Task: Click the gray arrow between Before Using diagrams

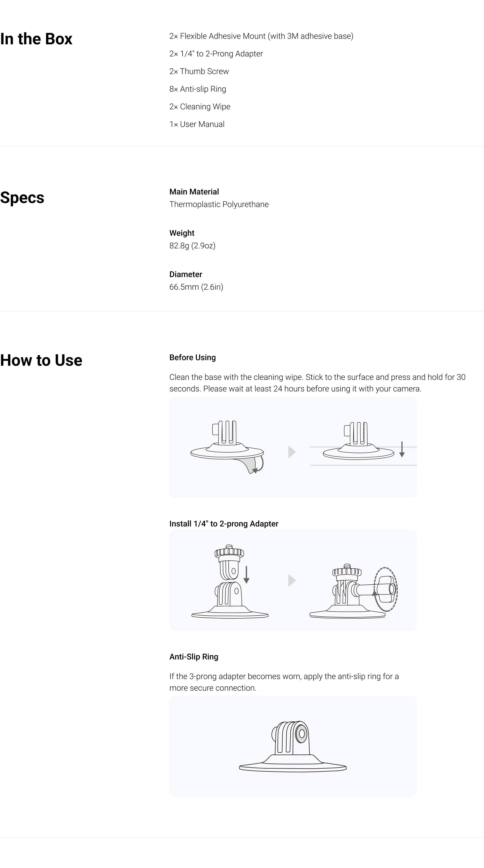Action: pos(292,452)
